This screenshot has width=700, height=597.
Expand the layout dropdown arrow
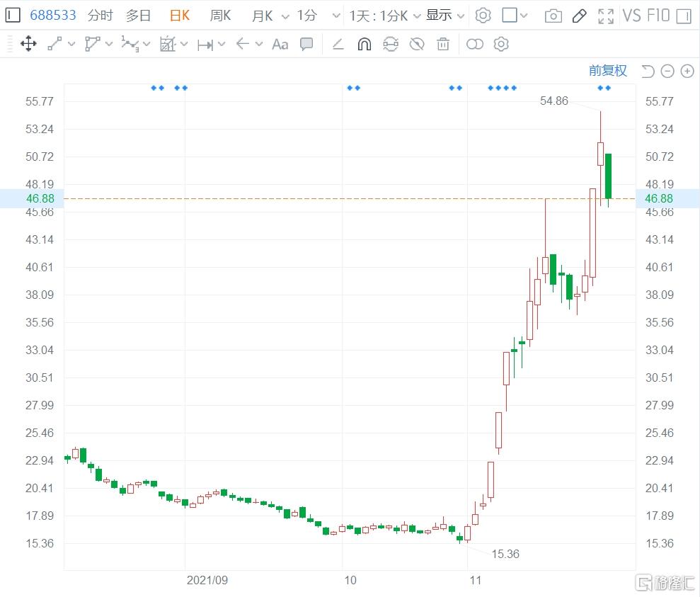coord(524,16)
